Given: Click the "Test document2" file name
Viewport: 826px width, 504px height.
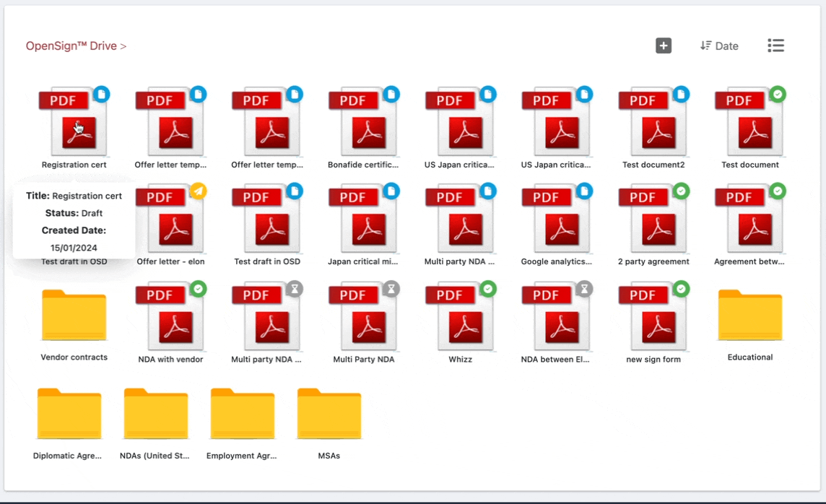Looking at the screenshot, I should tap(653, 165).
